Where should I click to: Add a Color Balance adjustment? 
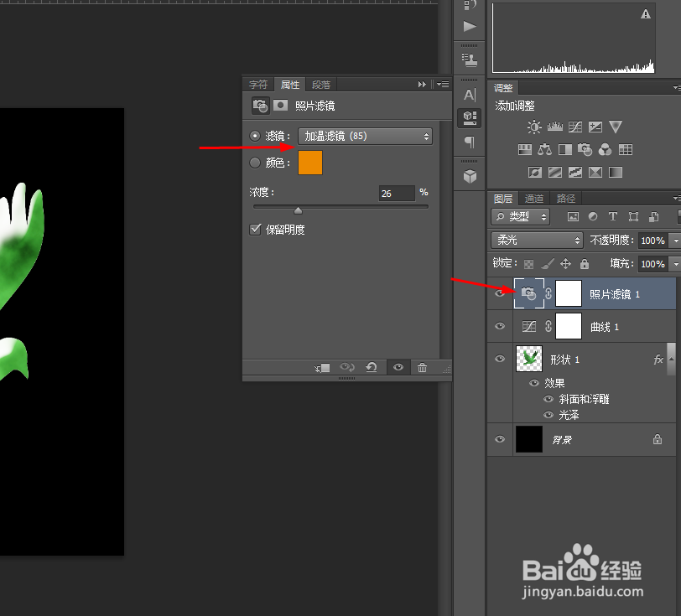(544, 150)
